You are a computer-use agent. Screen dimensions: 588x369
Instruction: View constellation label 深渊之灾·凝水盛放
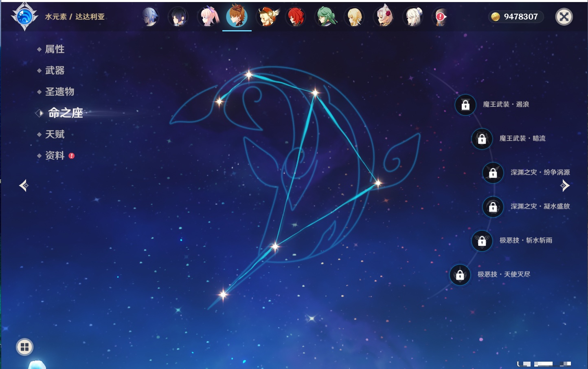[x=540, y=206]
